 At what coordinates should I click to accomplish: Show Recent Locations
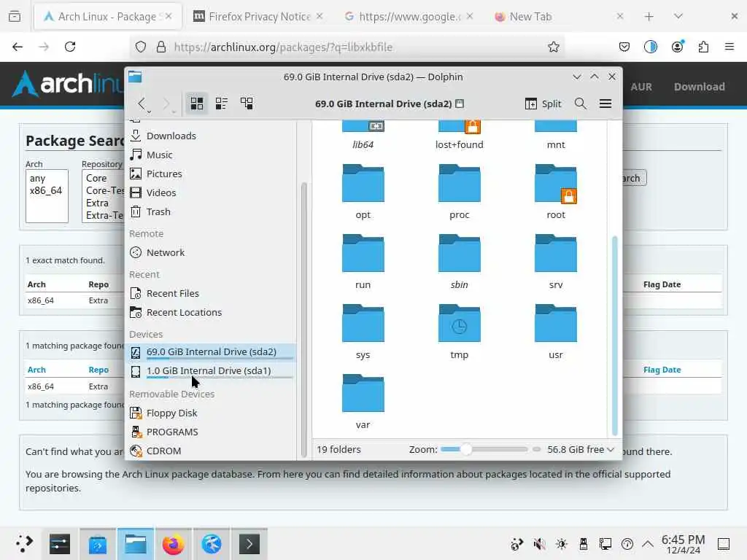point(212,312)
